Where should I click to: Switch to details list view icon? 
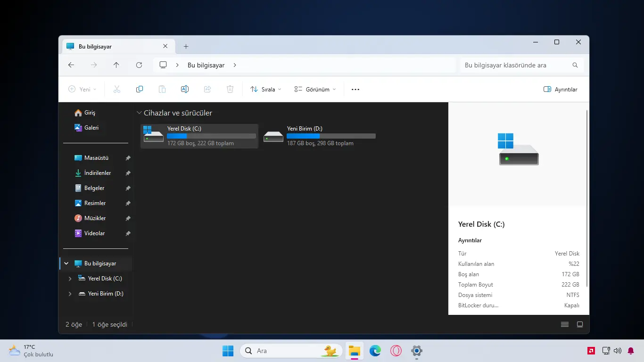pyautogui.click(x=565, y=324)
